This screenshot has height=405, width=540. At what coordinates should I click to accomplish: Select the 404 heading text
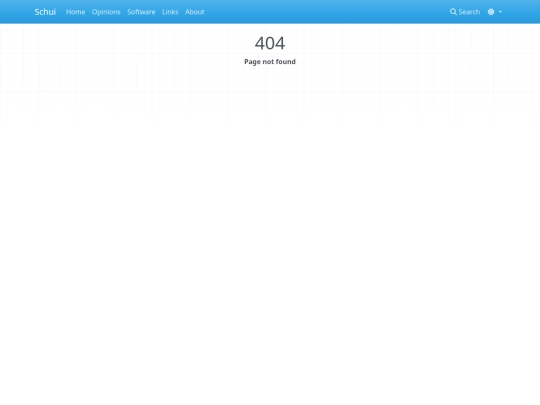coord(270,43)
